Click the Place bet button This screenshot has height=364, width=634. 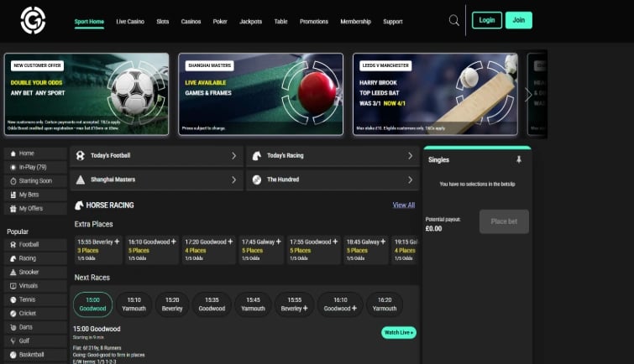(x=504, y=221)
